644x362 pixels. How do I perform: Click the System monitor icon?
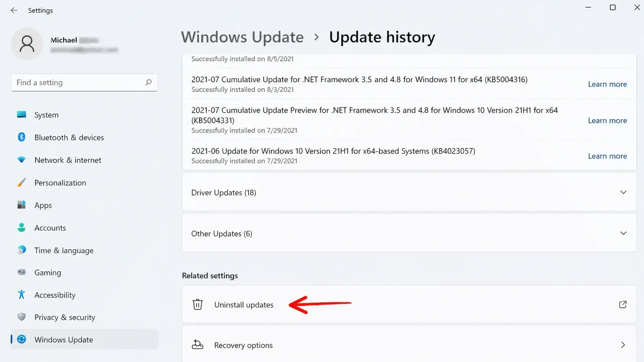[x=22, y=115]
